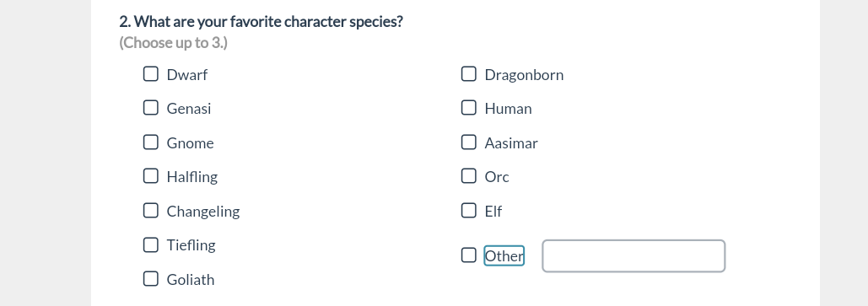Choose Halfling as a favorite species

click(x=150, y=176)
